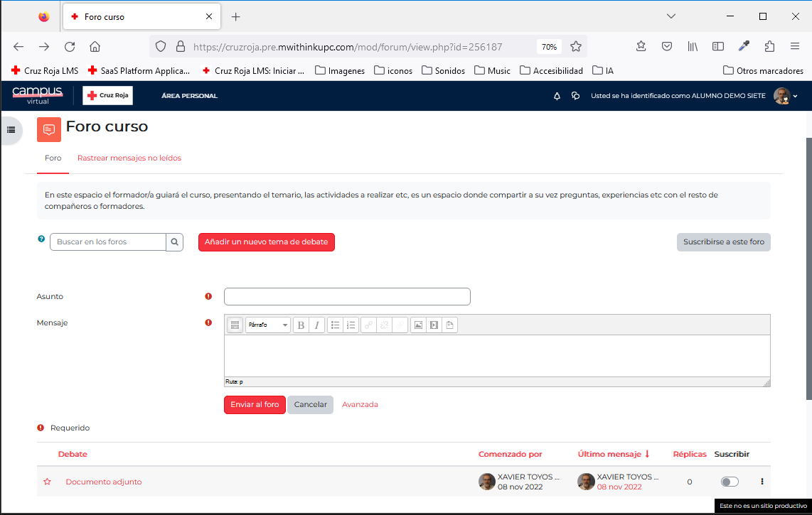The height and width of the screenshot is (515, 812).
Task: Insert Moodle media in the editor
Action: pos(434,325)
